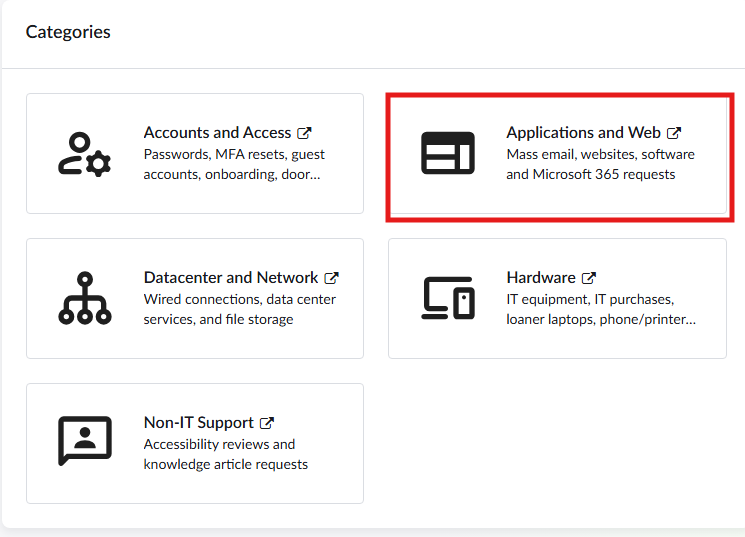Viewport: 745px width, 537px height.
Task: Select the passwords and MFA resets description
Action: tap(234, 165)
